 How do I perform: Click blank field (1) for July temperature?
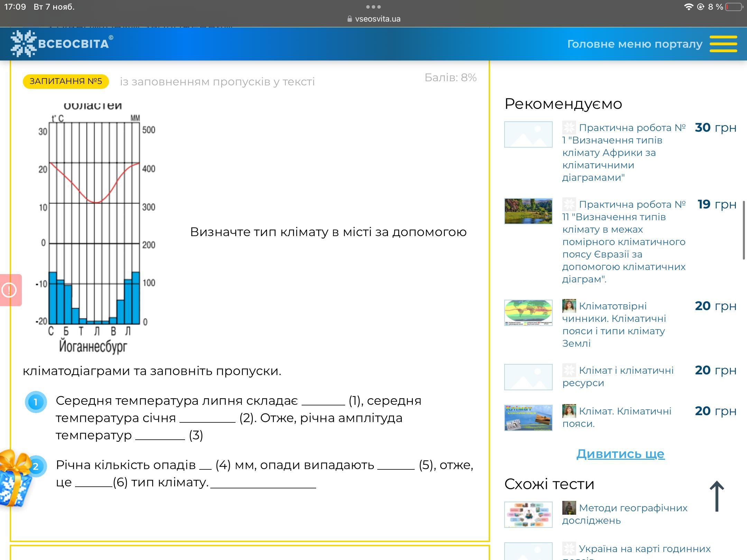(x=323, y=401)
